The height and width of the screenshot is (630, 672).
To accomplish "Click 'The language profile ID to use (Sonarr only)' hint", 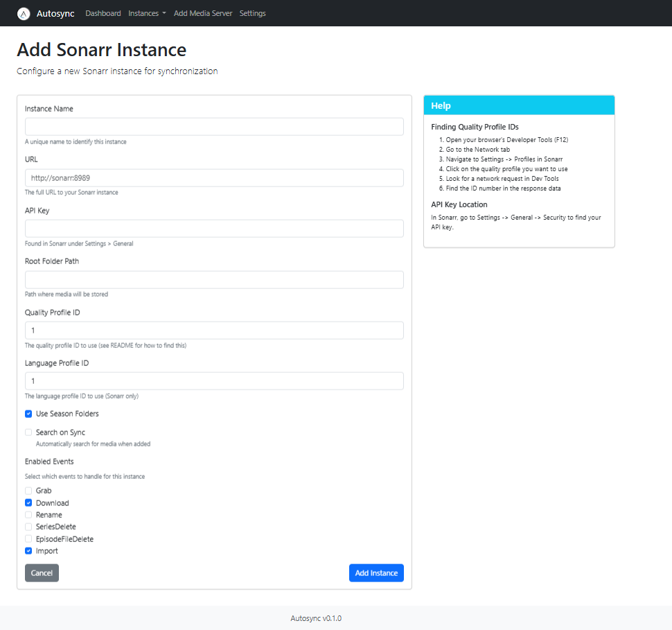I will tap(82, 396).
